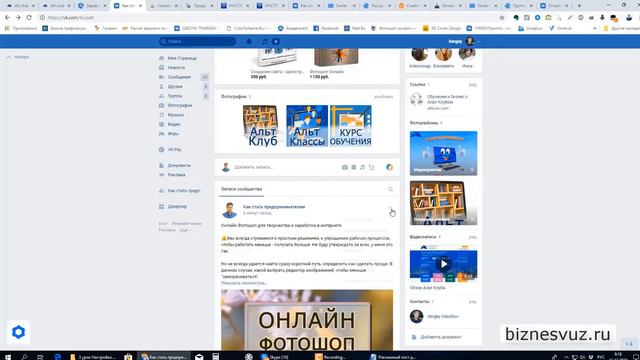Click the blue hexagon widget bottom left
This screenshot has width=640, height=360.
pos(18,332)
